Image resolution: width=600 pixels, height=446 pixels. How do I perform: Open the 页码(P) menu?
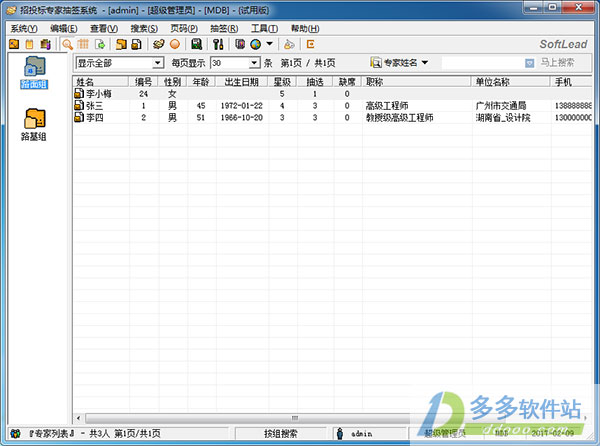[x=184, y=29]
